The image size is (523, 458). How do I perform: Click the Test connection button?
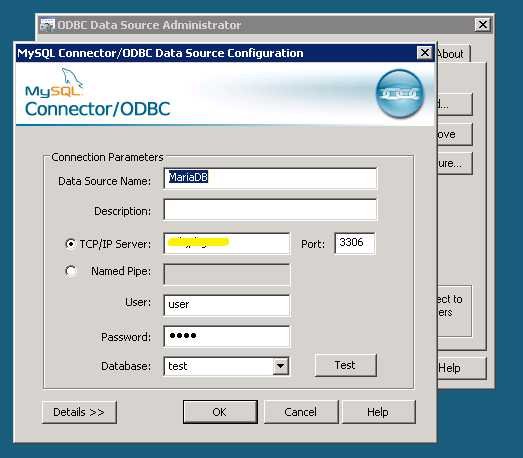click(346, 365)
